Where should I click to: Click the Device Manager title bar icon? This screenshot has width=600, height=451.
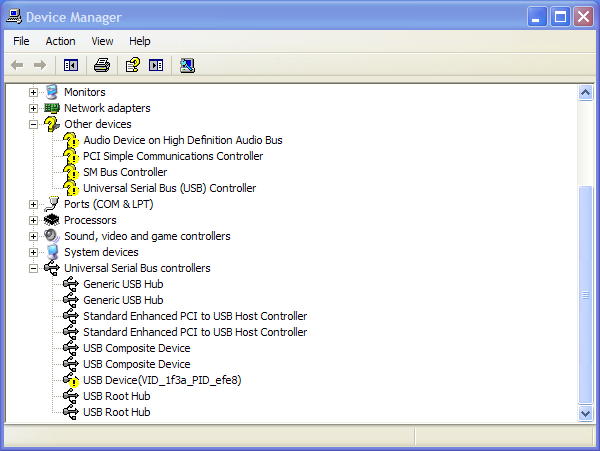click(x=14, y=16)
